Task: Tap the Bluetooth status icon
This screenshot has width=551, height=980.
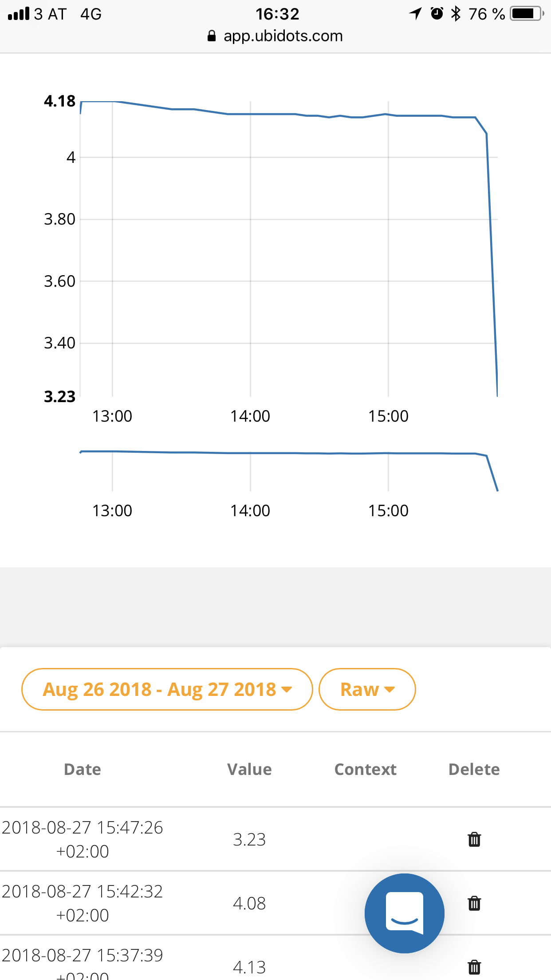Action: [x=456, y=14]
